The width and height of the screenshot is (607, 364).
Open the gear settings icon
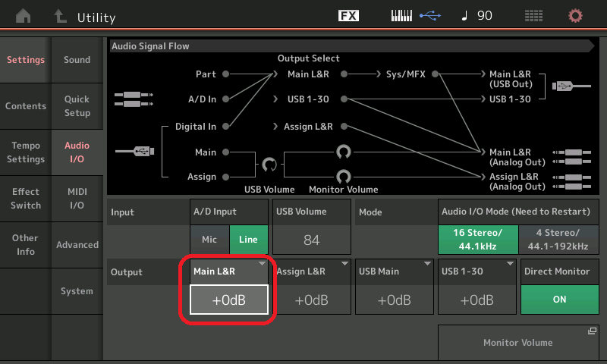[x=576, y=16]
